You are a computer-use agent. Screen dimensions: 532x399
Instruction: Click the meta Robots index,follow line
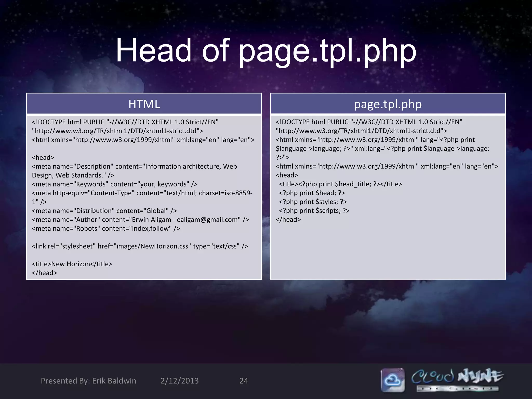tap(106, 228)
